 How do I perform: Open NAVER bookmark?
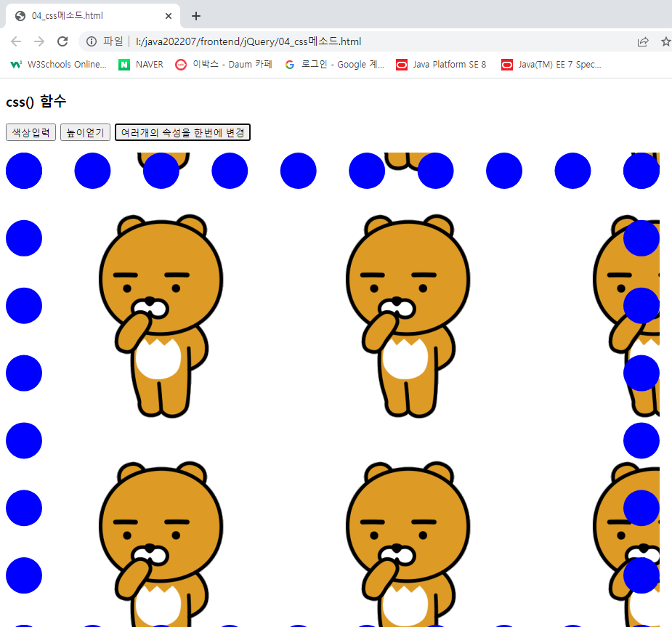coord(141,65)
